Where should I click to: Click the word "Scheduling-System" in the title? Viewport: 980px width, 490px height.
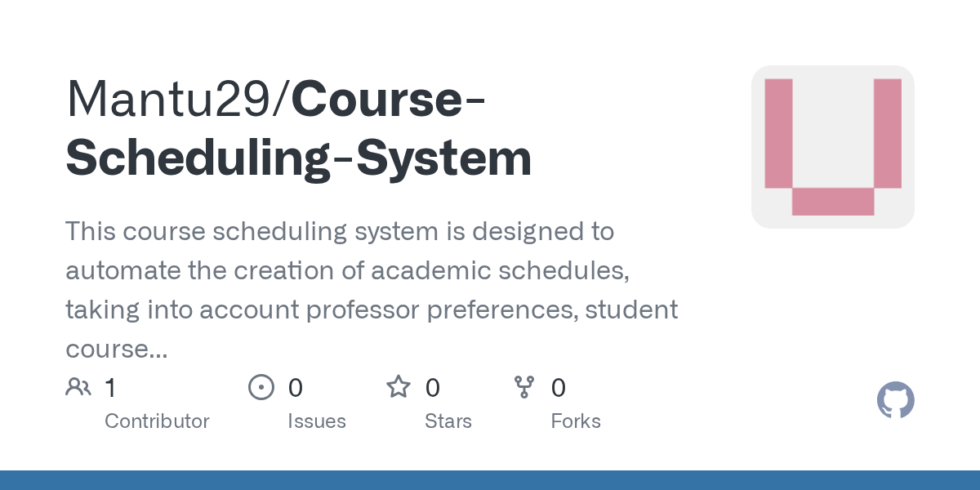click(299, 158)
